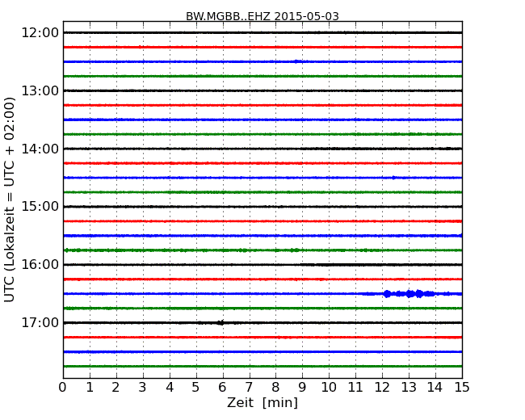Select x-axis tick label 5
This screenshot has width=525, height=420.
(x=196, y=388)
